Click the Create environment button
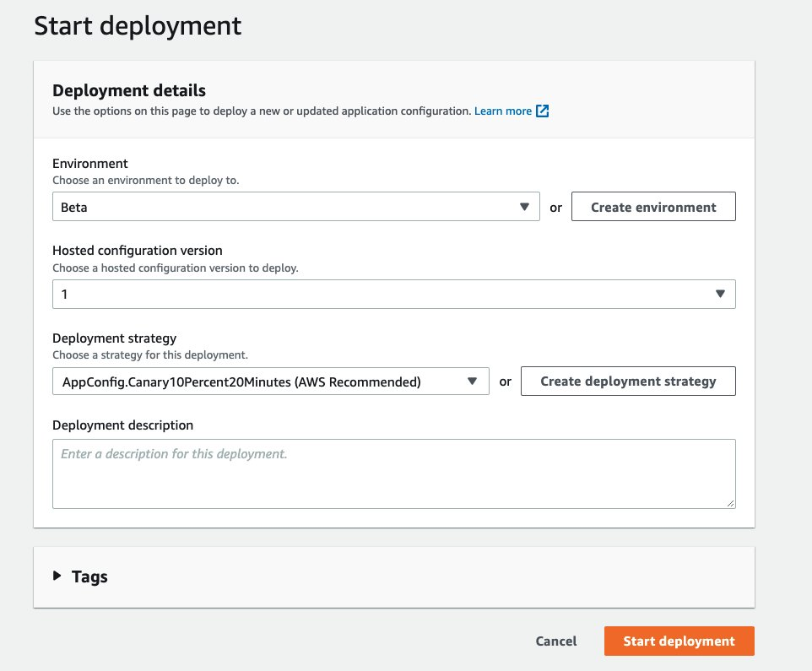Image resolution: width=812 pixels, height=671 pixels. 653,206
